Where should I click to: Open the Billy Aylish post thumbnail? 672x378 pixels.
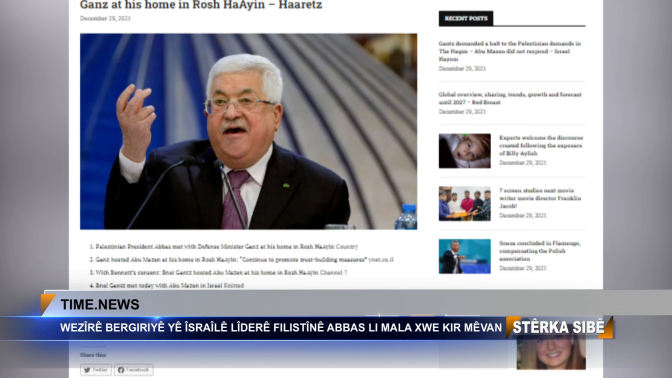coord(465,151)
